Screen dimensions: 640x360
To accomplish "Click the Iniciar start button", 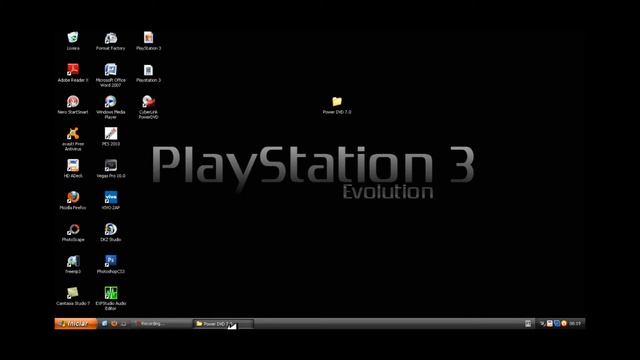I will [76, 324].
